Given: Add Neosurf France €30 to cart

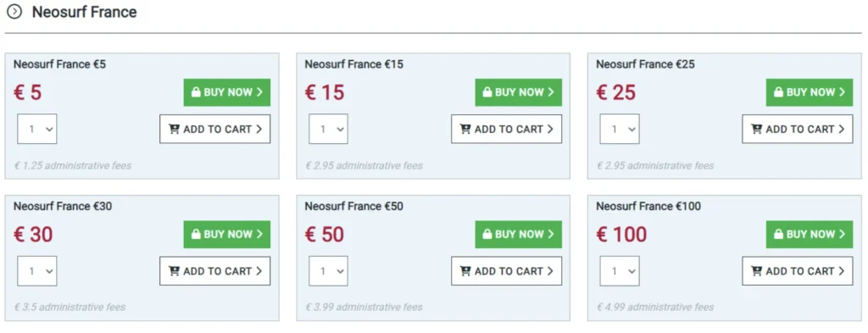Looking at the screenshot, I should [215, 271].
